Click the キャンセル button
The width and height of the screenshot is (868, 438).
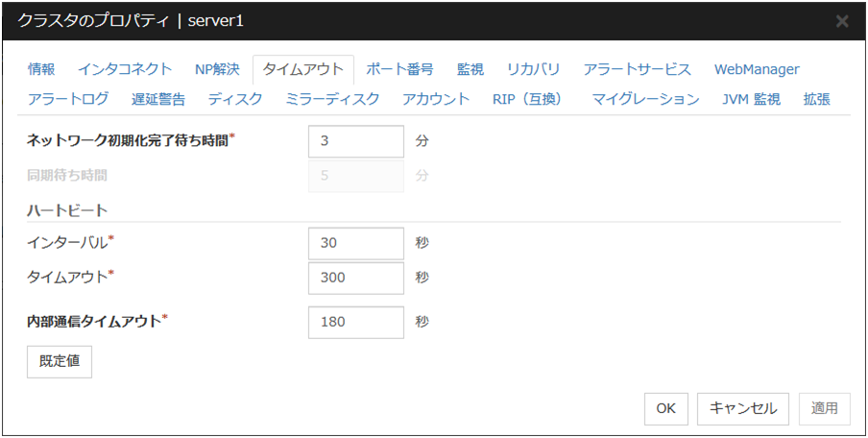pos(743,408)
